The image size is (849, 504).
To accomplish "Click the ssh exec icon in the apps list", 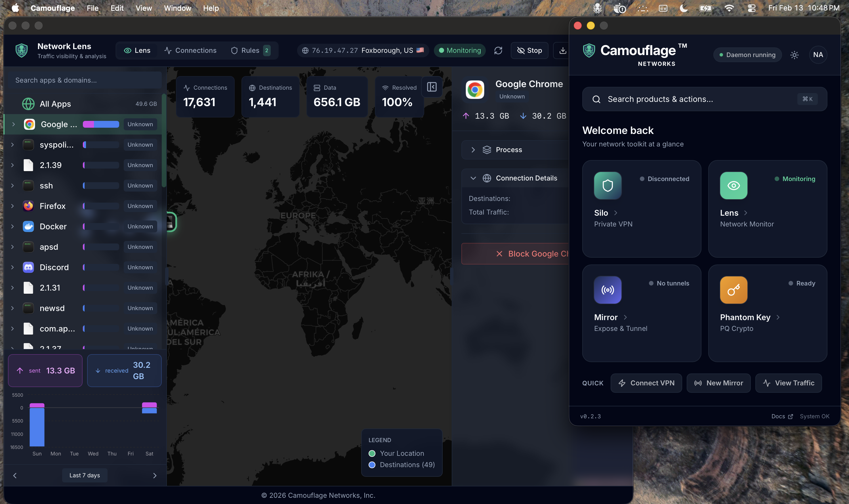I will click(28, 185).
